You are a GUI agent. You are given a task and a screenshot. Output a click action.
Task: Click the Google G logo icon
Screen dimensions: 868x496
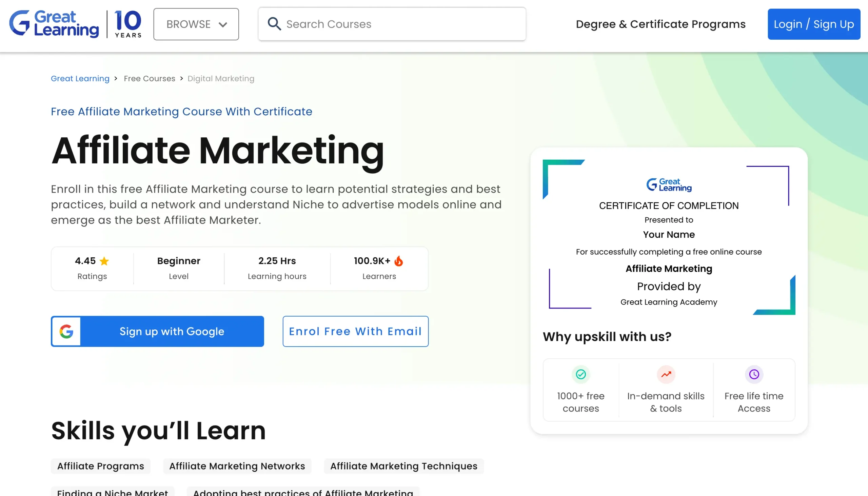click(66, 331)
